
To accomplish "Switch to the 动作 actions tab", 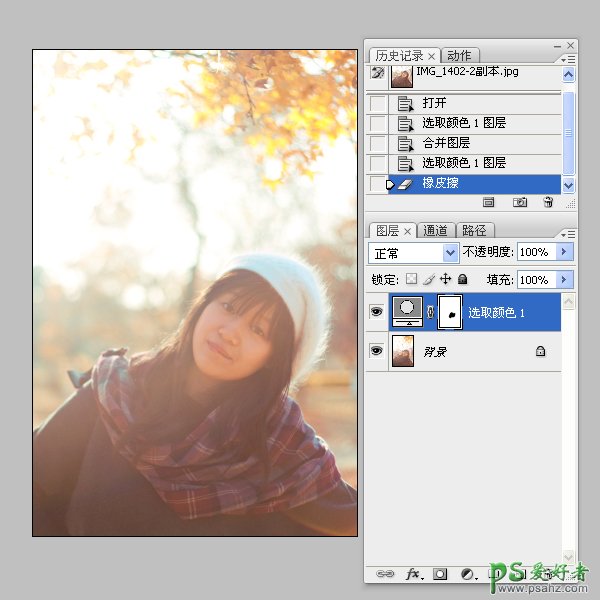I will pyautogui.click(x=459, y=55).
